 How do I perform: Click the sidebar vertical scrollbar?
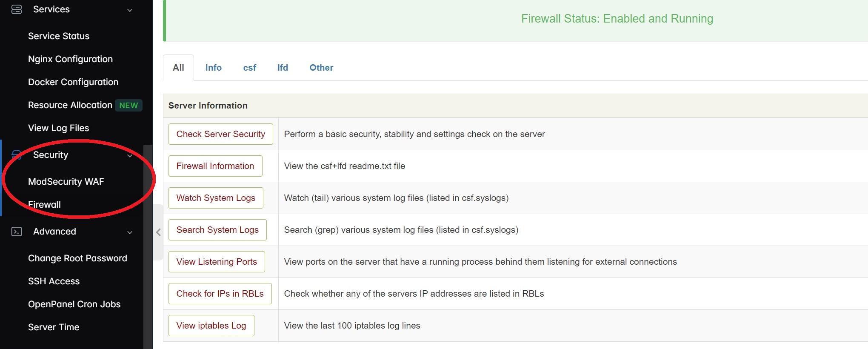148,247
